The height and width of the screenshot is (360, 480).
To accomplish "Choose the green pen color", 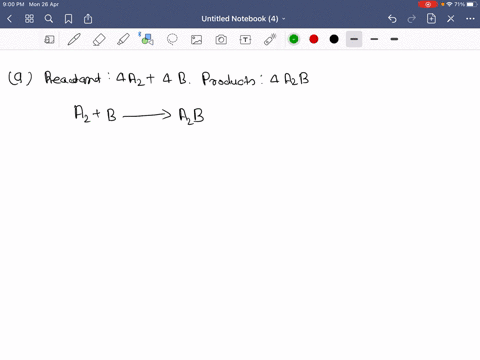I will [x=294, y=39].
